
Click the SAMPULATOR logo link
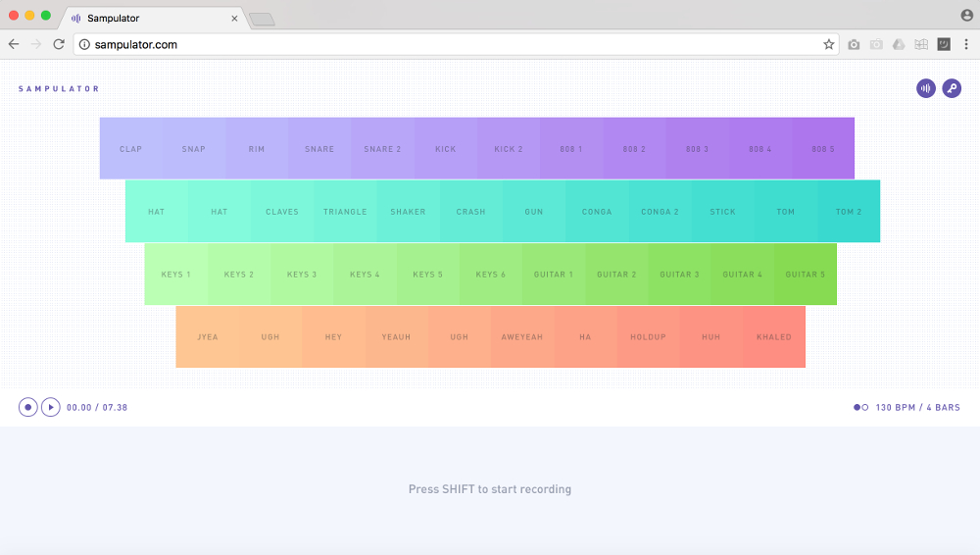point(59,89)
